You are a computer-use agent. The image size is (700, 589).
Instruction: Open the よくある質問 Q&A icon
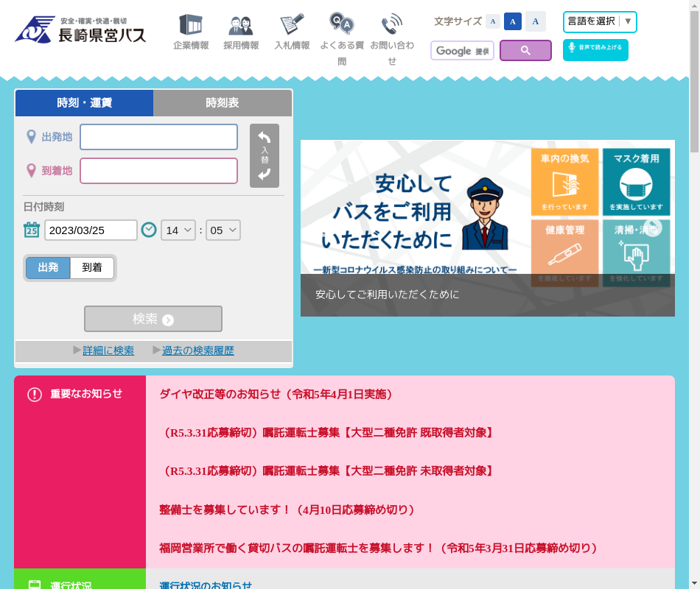341,24
